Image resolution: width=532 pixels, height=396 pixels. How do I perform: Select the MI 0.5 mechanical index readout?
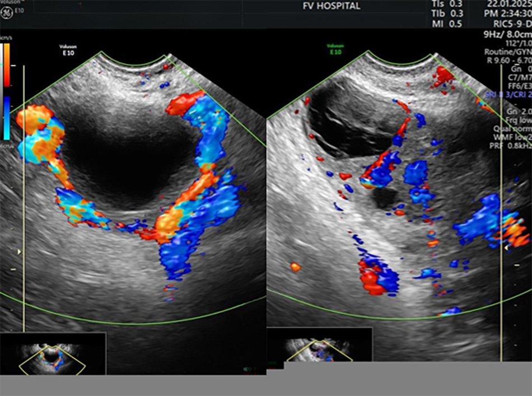pos(447,24)
